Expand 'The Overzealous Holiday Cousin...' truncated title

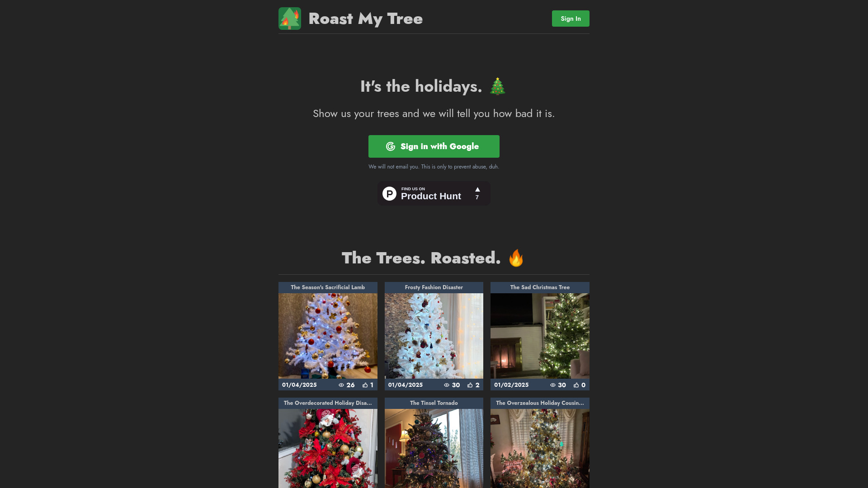(x=539, y=403)
